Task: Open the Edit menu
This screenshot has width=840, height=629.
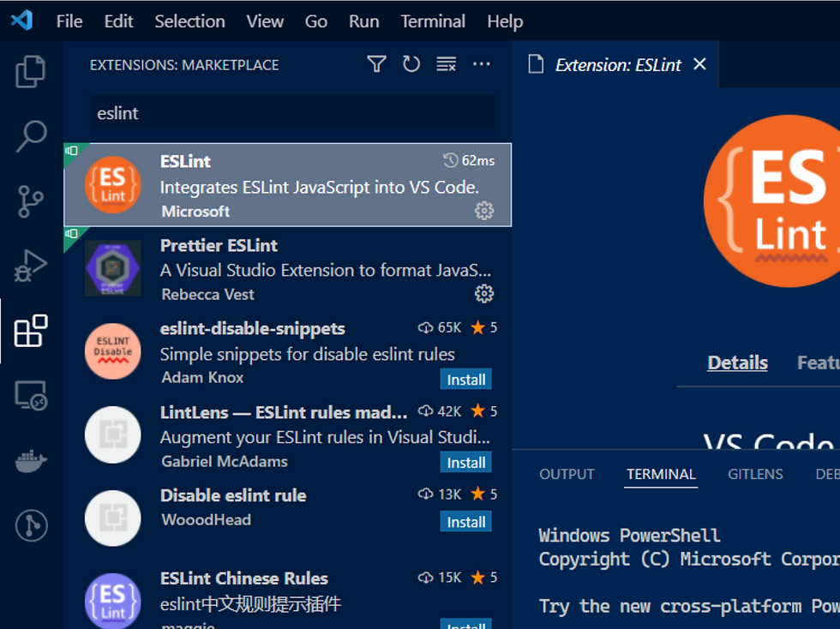Action: [x=118, y=21]
